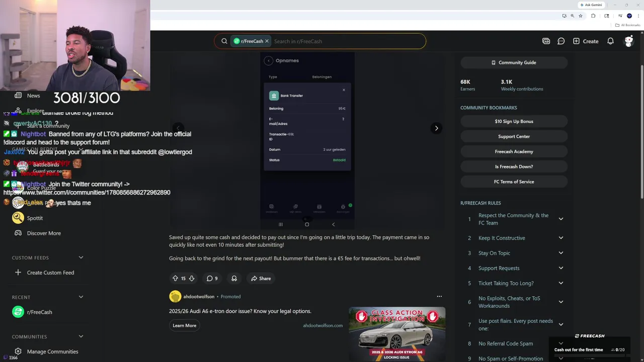Click the search magnifier icon
Viewport: 644px width, 362px height.
224,41
